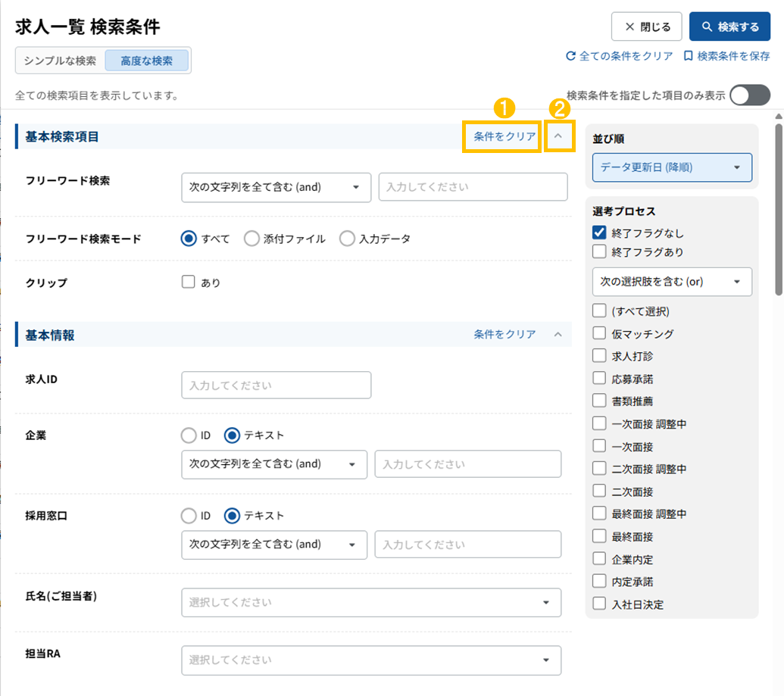Click the 求人ID input field
This screenshot has height=696, width=784.
click(x=276, y=385)
